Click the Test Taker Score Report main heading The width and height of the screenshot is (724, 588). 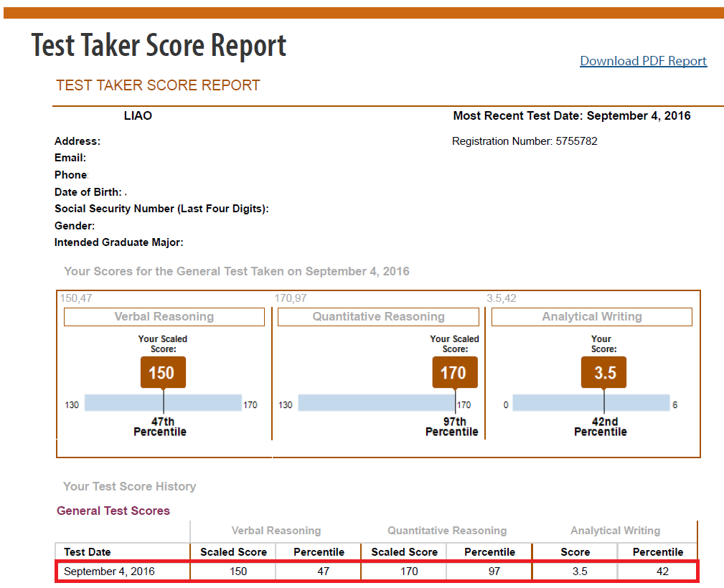click(159, 46)
